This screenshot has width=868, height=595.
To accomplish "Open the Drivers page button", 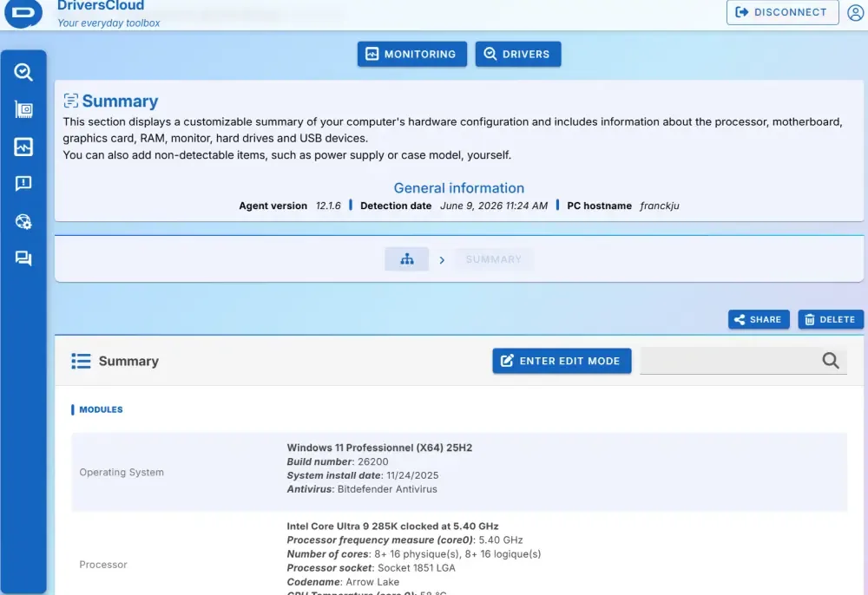I will 517,54.
